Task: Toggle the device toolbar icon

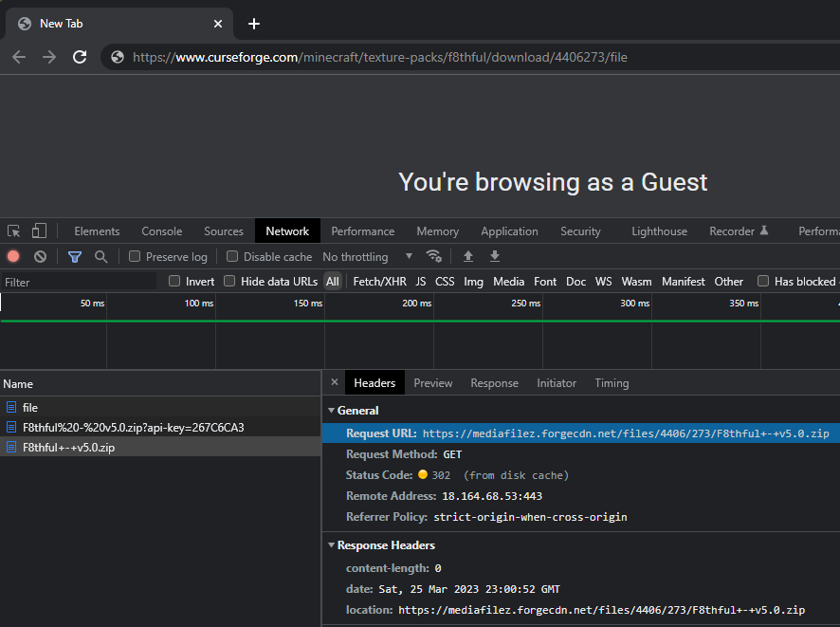Action: 39,231
